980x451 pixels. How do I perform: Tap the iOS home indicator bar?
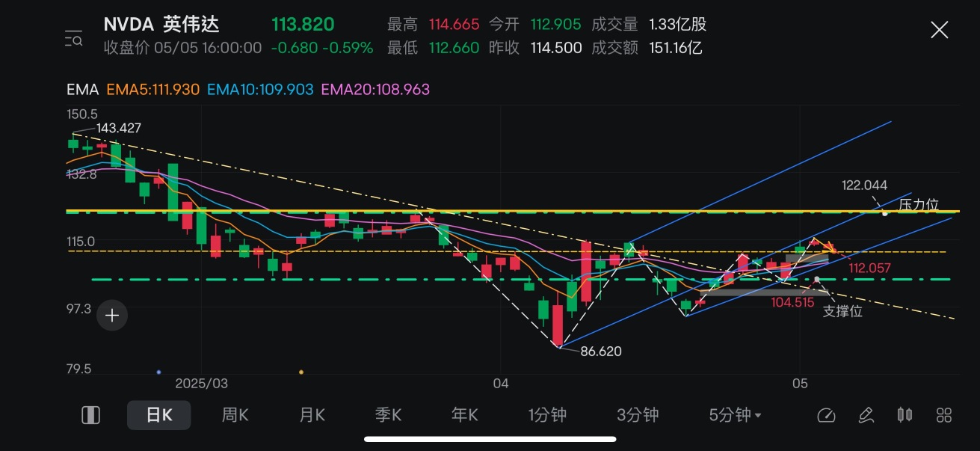tap(490, 439)
